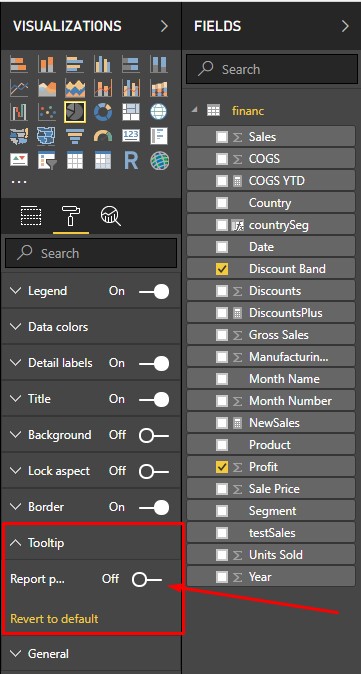The image size is (361, 674).
Task: Choose the clustered column chart visual
Action: point(103,64)
